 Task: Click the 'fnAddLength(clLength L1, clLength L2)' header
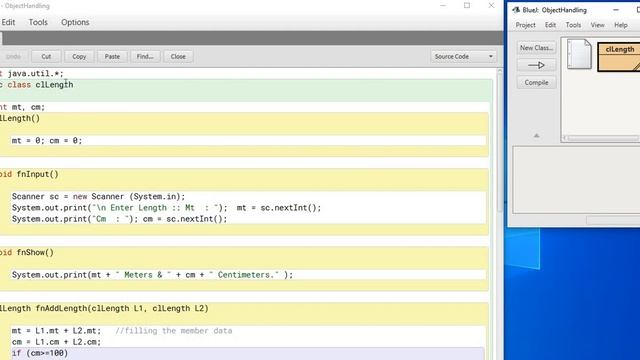click(x=122, y=309)
